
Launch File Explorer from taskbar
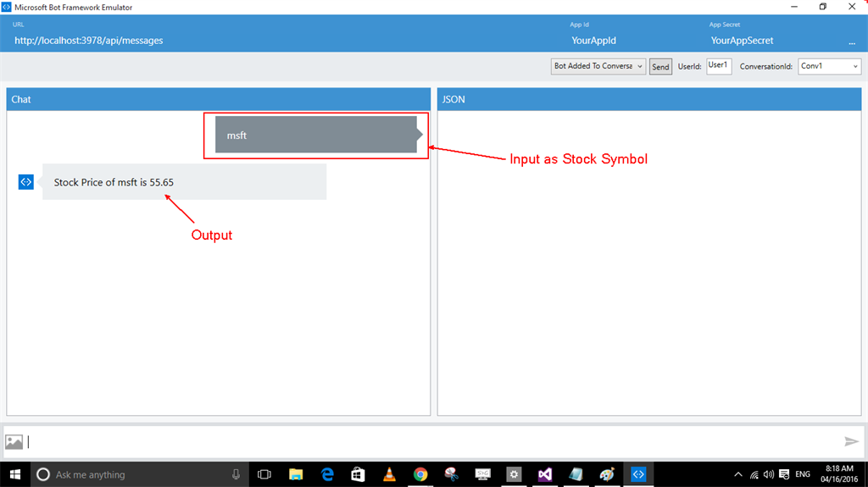(296, 474)
